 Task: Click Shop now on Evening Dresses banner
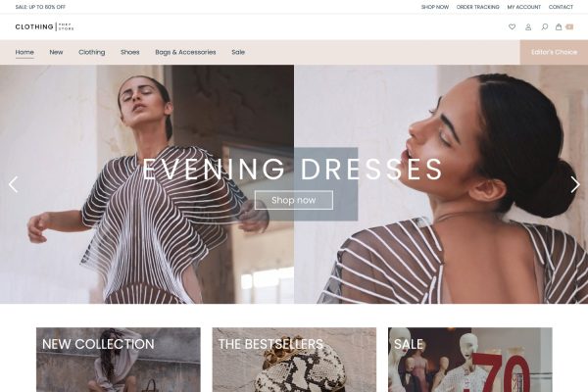coord(294,200)
